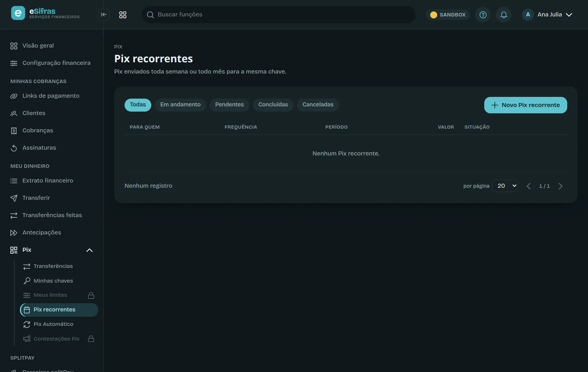Click the FREQUÊNCIA column header
This screenshot has width=588, height=372.
[x=241, y=127]
